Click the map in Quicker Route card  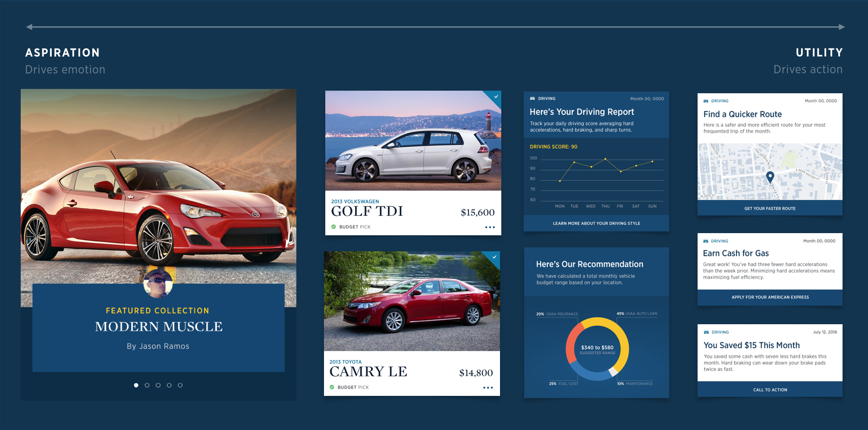click(x=770, y=171)
